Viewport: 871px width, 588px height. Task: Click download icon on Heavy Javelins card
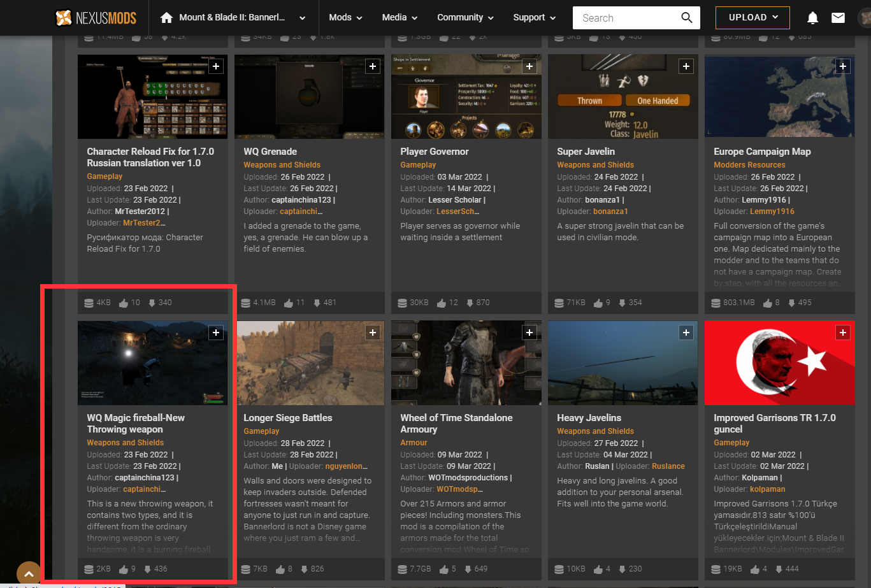click(x=622, y=569)
